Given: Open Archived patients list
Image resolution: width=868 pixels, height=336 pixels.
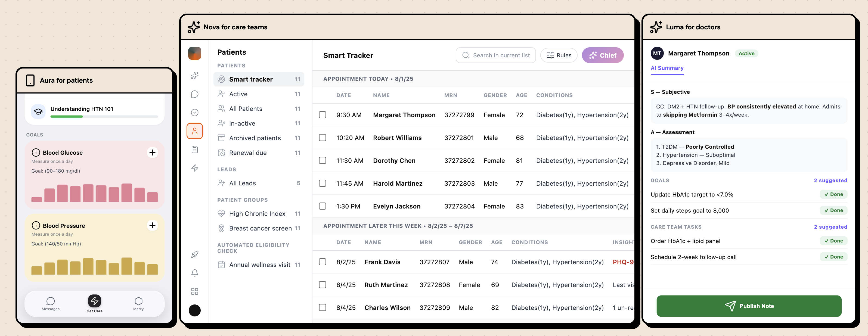Looking at the screenshot, I should tap(259, 138).
